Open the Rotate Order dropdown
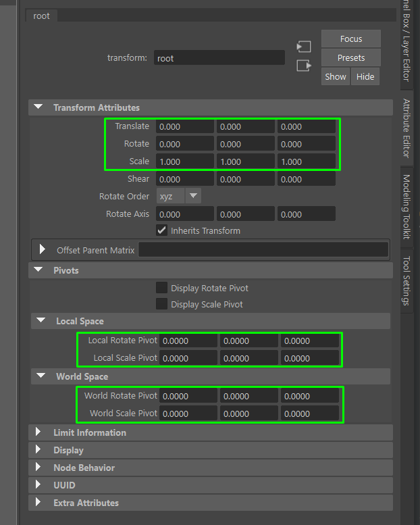 (179, 196)
